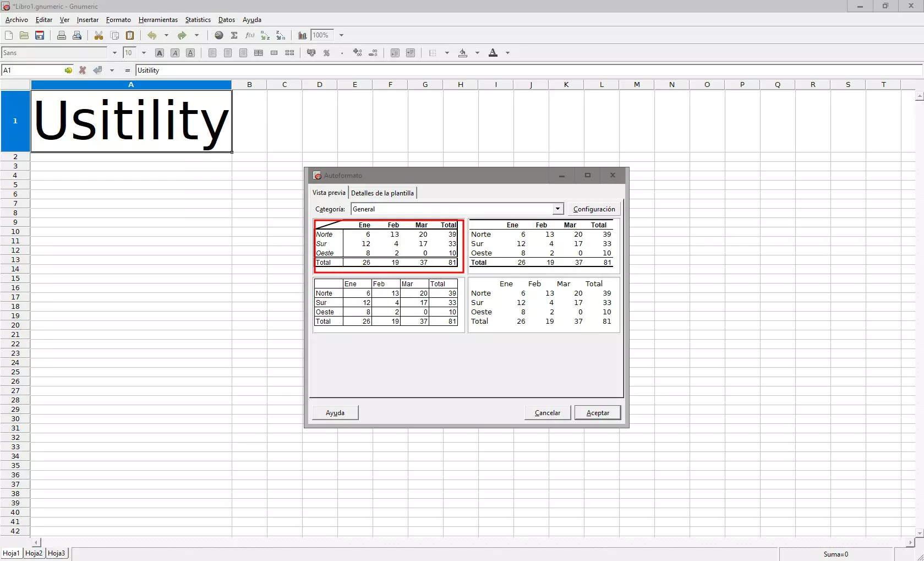Viewport: 924px width, 561px height.
Task: Click the Save file icon
Action: [x=40, y=35]
